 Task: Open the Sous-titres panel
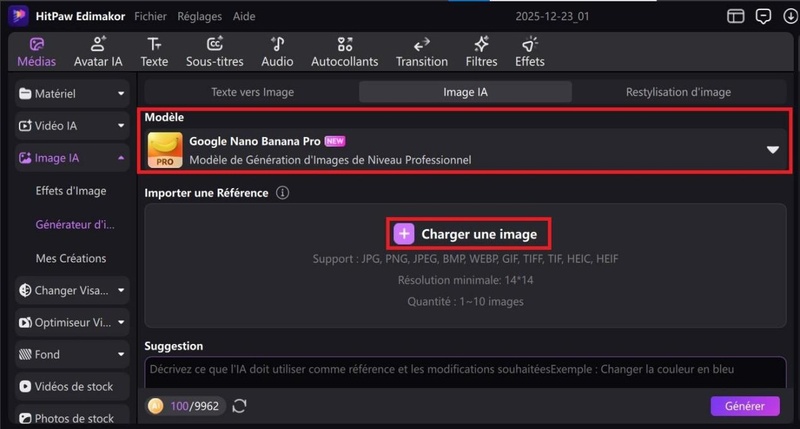coord(215,52)
